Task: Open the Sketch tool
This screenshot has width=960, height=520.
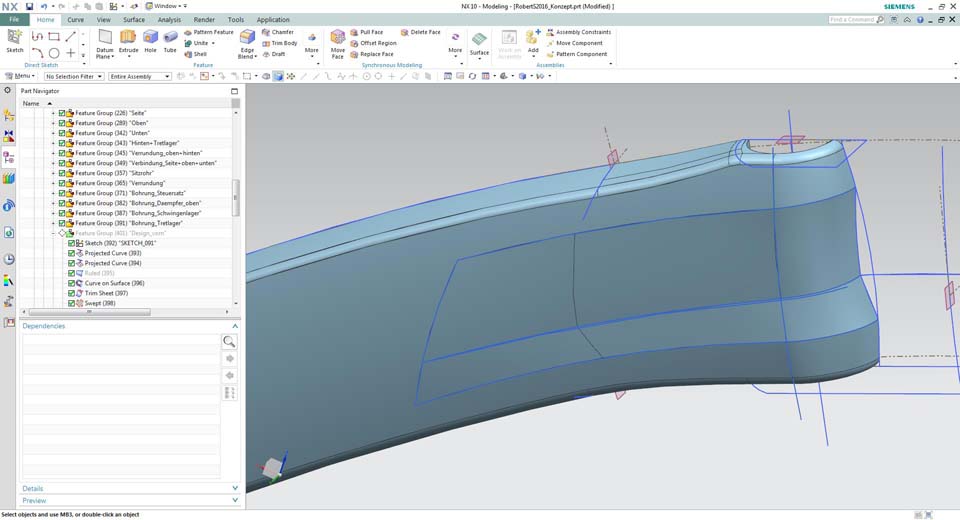Action: click(15, 37)
